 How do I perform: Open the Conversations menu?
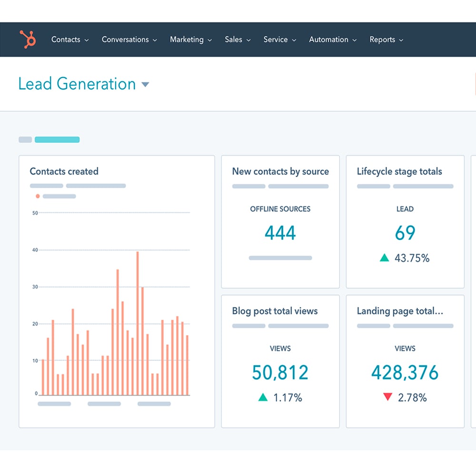129,40
